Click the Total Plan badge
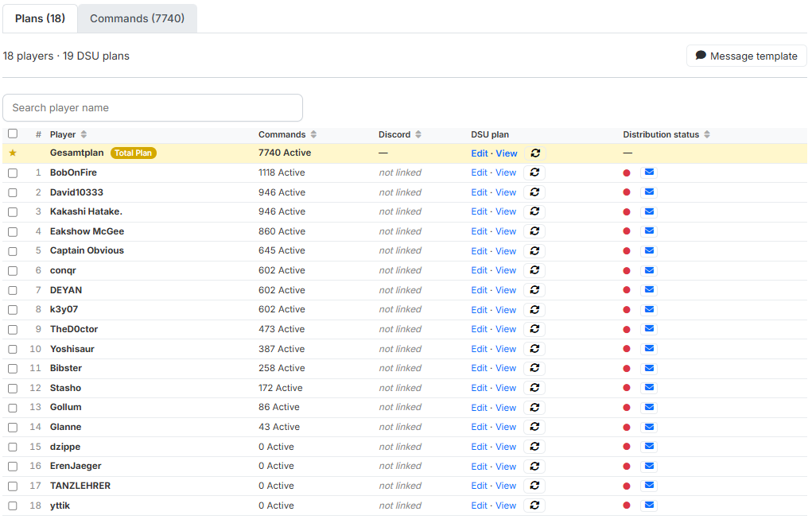This screenshot has width=812, height=523. [x=134, y=153]
